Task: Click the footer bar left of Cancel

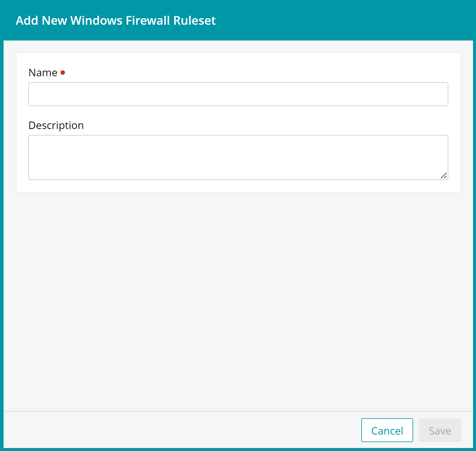Action: 179,430
